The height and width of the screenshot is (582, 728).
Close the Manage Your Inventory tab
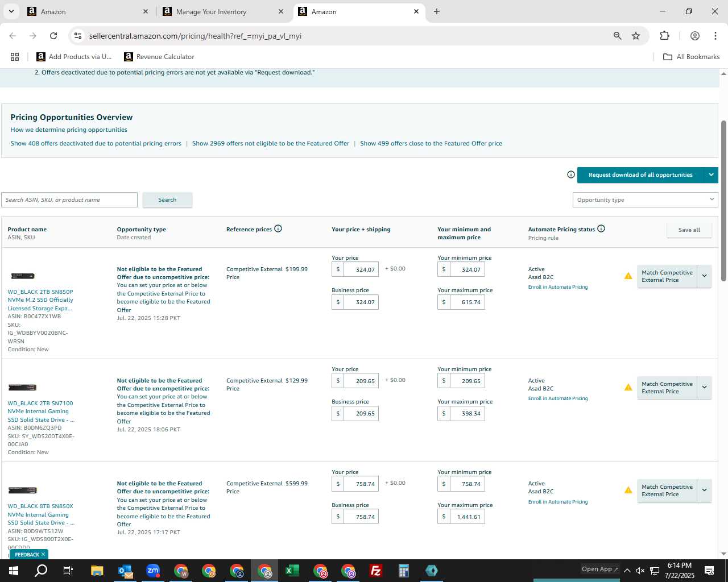(x=281, y=11)
